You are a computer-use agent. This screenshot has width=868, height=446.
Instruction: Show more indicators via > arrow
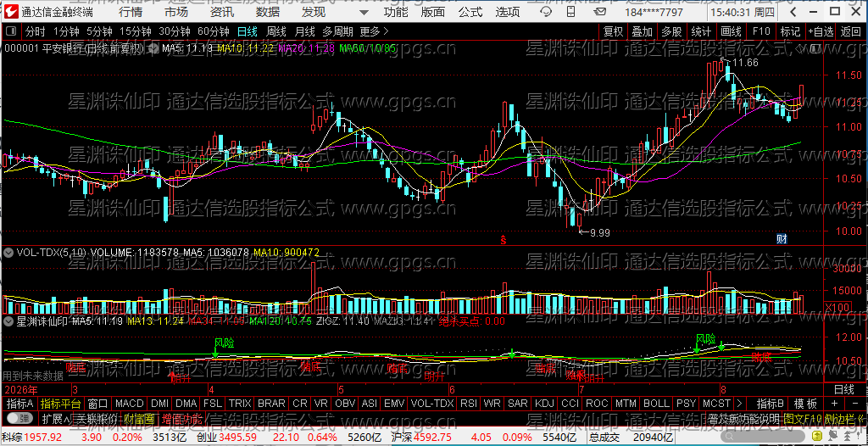(739, 404)
